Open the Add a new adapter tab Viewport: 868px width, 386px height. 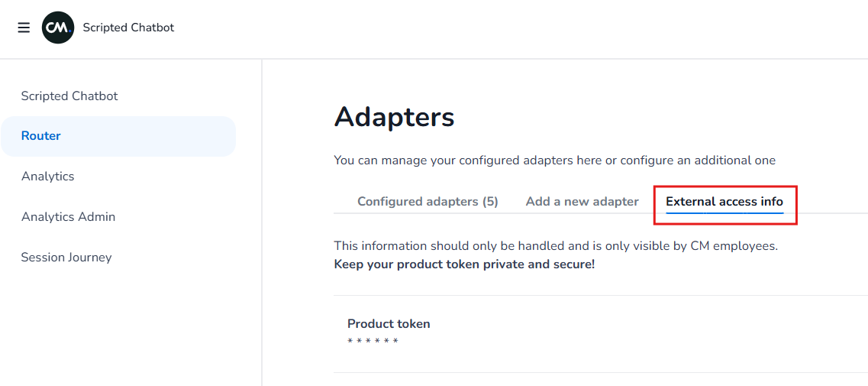point(582,202)
